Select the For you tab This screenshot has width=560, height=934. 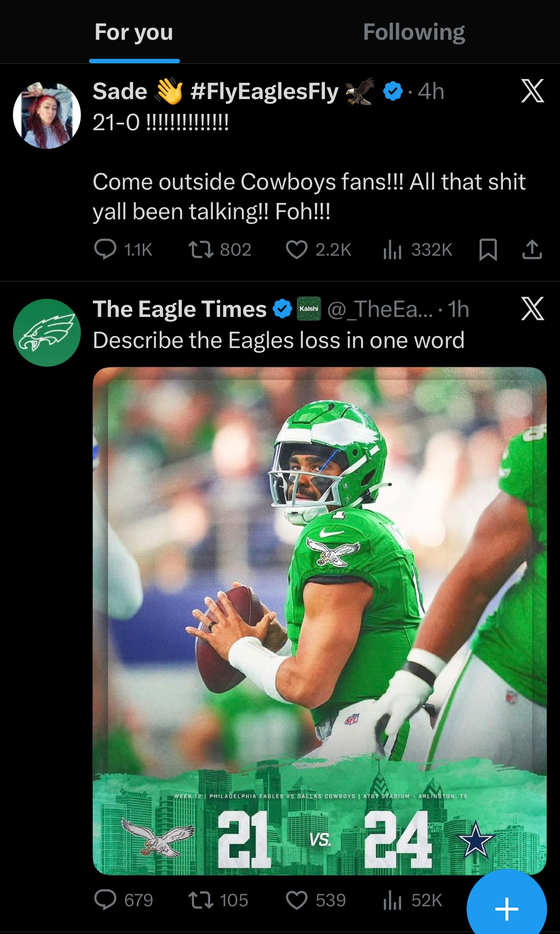pyautogui.click(x=134, y=32)
